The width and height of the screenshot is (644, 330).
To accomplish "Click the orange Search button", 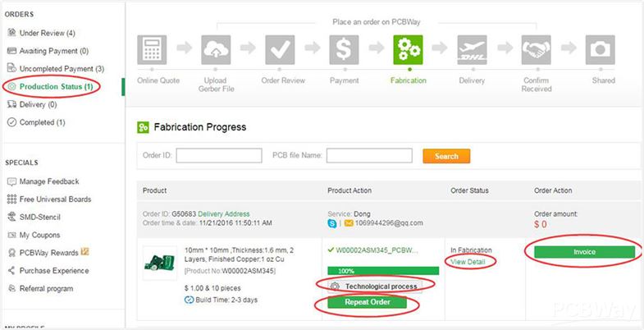I will [x=446, y=156].
